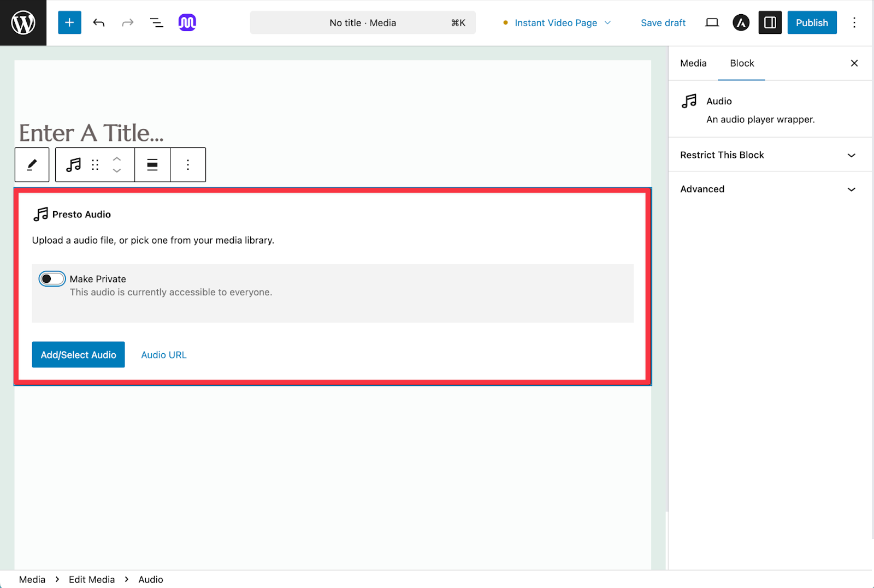Viewport: 874px width, 588px height.
Task: Click the Enter A Title field
Action: click(x=91, y=132)
